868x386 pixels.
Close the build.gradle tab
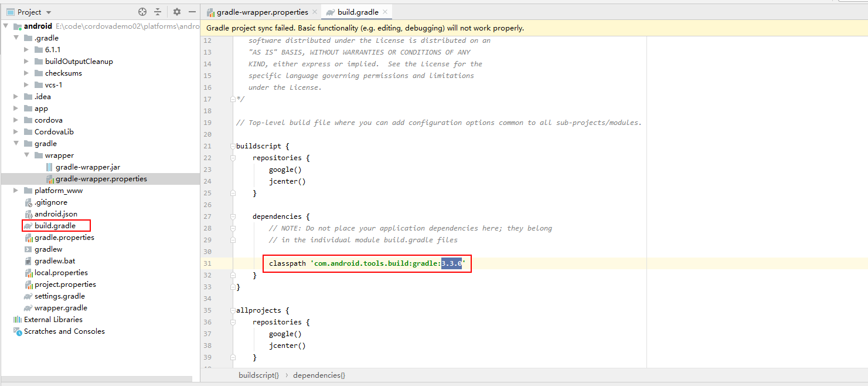point(384,11)
